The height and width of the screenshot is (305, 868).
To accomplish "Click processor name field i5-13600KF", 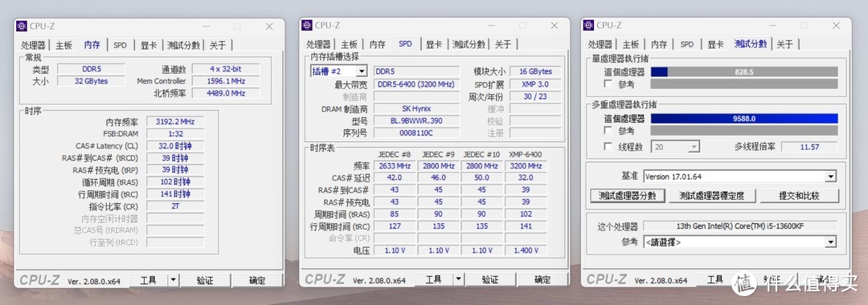I will pos(740,226).
